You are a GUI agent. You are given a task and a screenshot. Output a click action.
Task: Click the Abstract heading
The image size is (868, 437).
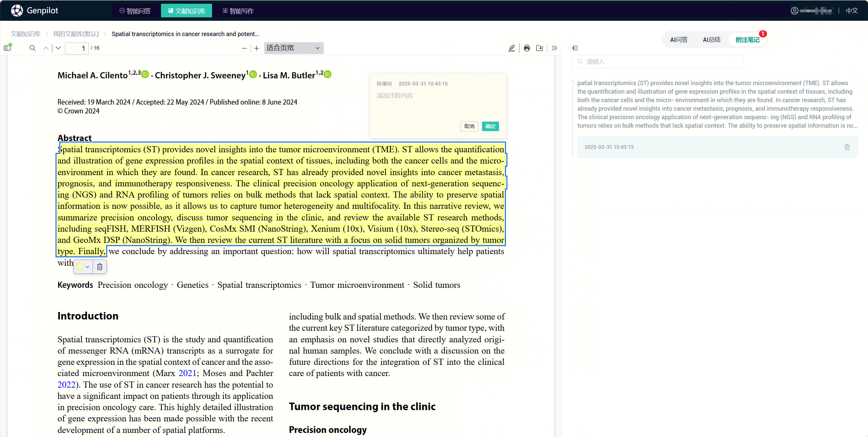[75, 138]
